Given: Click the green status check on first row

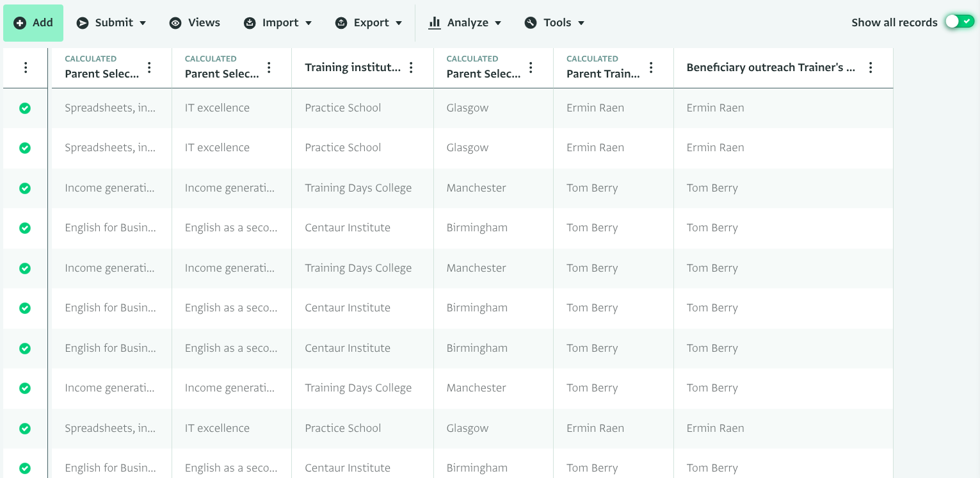Looking at the screenshot, I should pos(25,108).
